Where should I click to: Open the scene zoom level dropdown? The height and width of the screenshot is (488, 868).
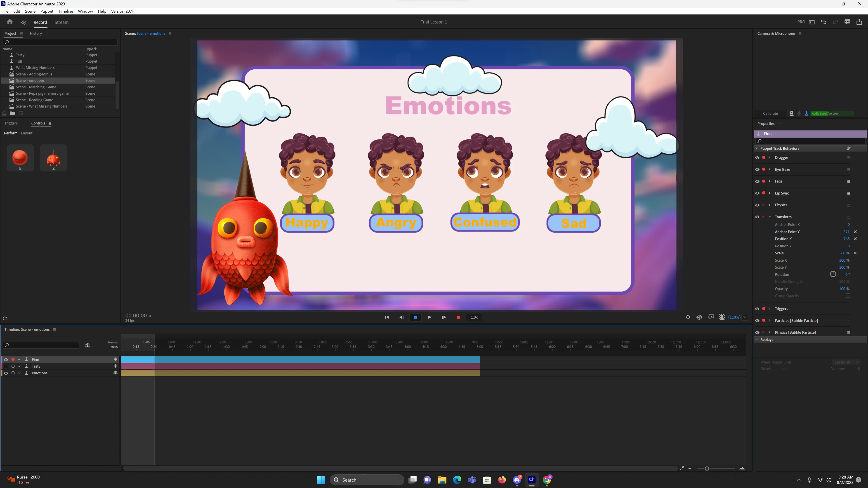pyautogui.click(x=745, y=317)
